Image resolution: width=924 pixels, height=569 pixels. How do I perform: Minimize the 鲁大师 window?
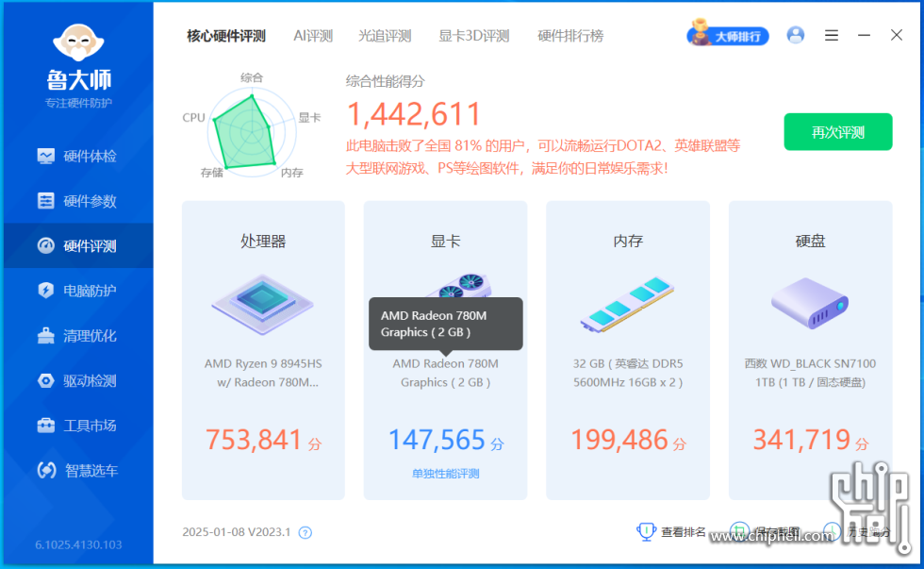pos(864,35)
